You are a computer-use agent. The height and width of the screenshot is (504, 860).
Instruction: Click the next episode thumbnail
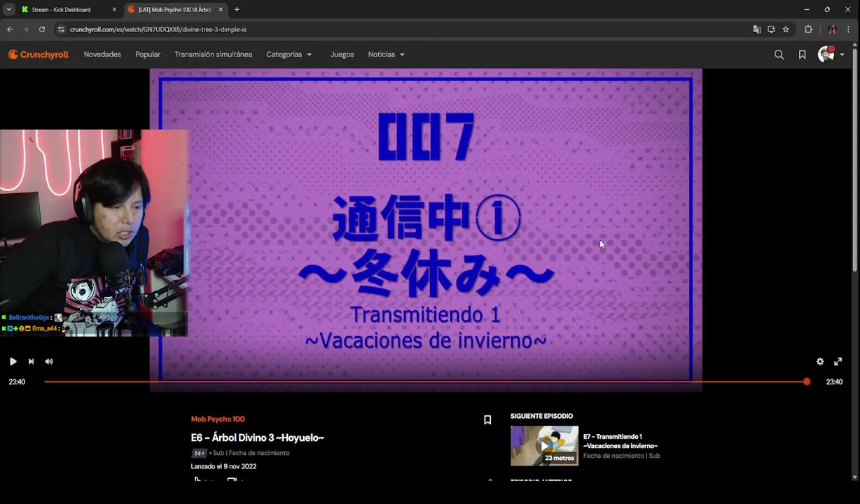tap(544, 446)
